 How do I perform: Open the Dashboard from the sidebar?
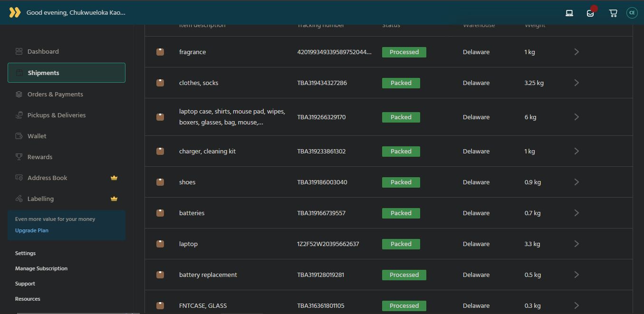coord(43,51)
